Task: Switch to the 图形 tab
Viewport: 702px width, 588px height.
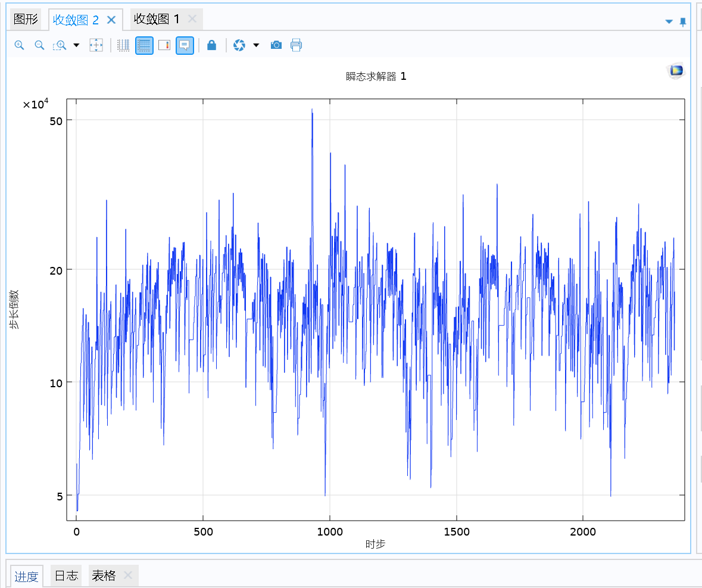Action: [x=26, y=20]
